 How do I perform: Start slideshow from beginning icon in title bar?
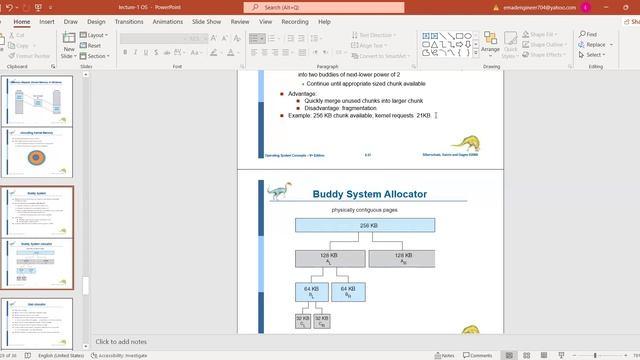(38, 7)
